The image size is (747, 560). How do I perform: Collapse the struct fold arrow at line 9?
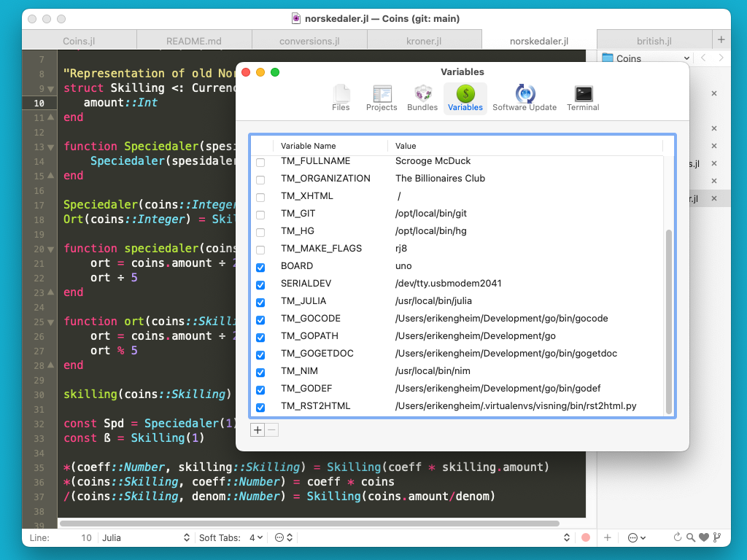(x=51, y=88)
